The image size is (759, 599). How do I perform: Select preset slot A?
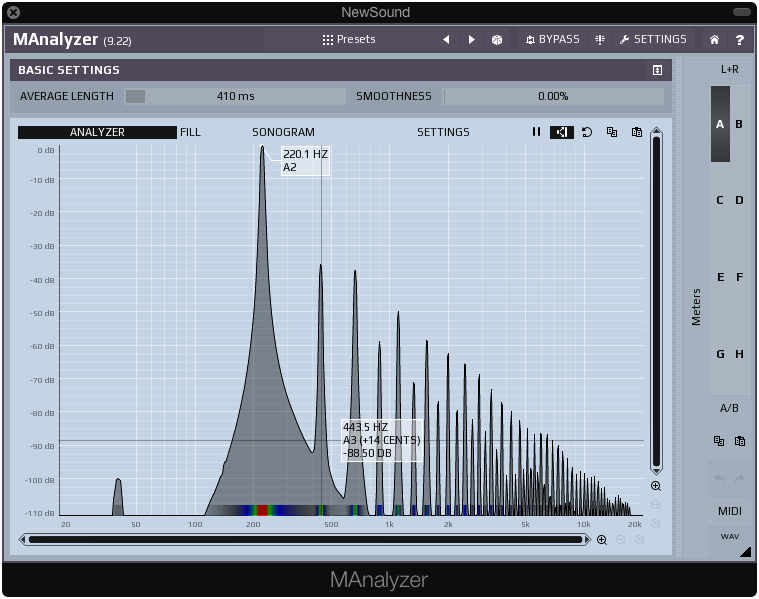(x=720, y=124)
